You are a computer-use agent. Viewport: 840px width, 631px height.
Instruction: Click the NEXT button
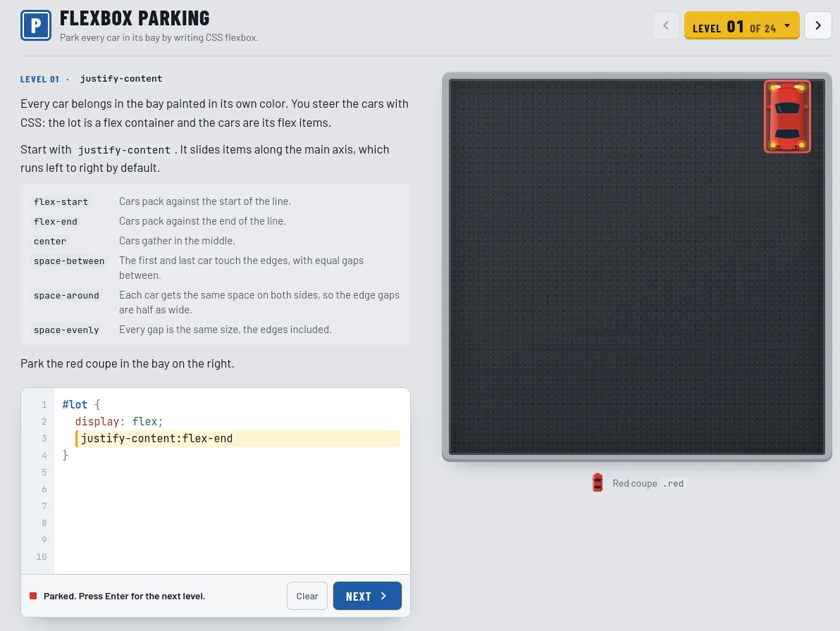(x=367, y=596)
